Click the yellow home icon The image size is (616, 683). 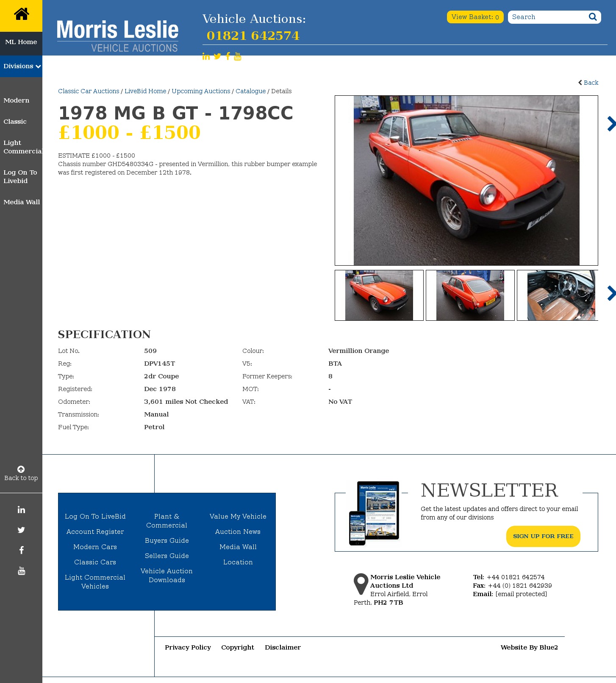point(21,14)
